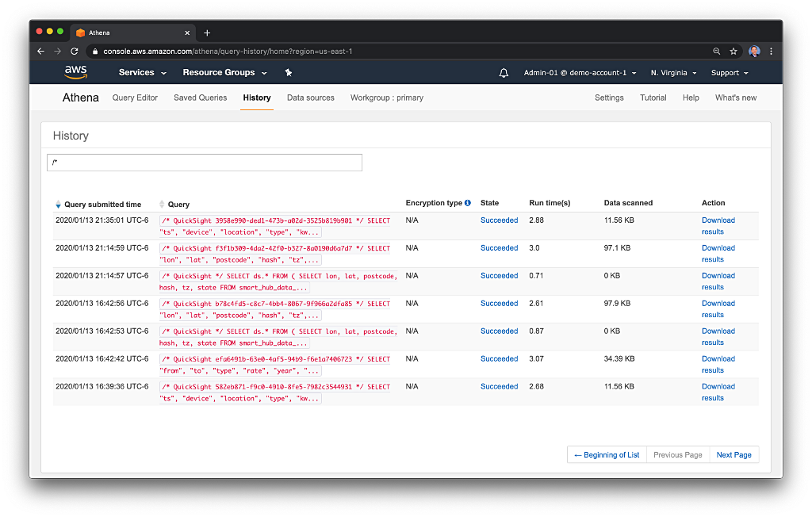Go to Data sources tab

(x=311, y=98)
